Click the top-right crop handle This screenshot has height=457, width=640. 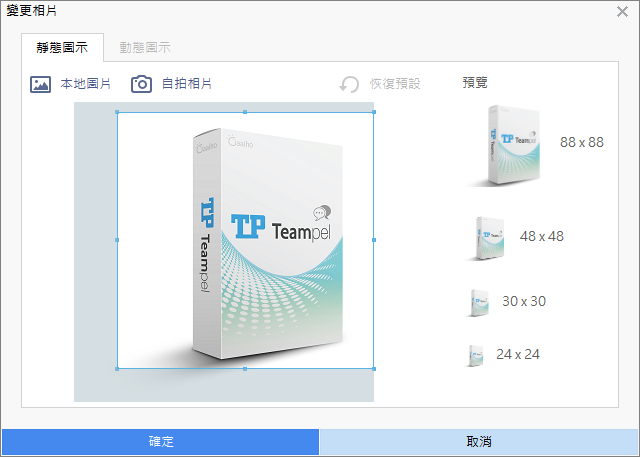pyautogui.click(x=374, y=112)
